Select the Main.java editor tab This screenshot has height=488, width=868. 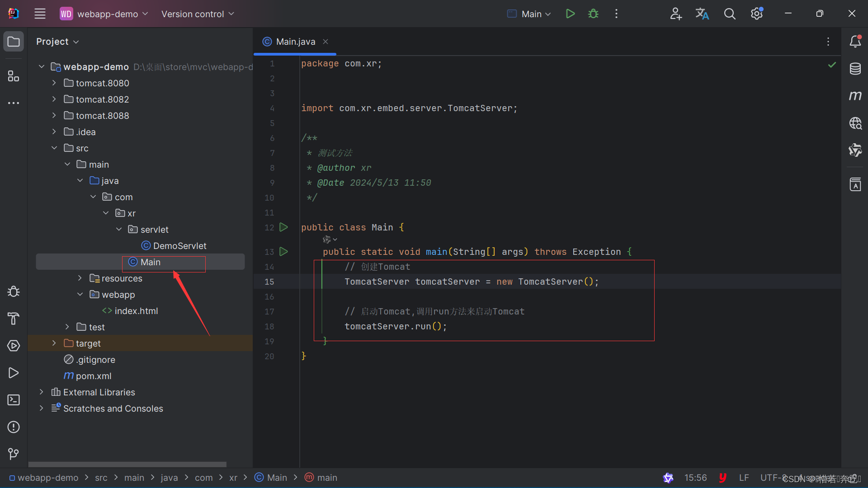[295, 42]
